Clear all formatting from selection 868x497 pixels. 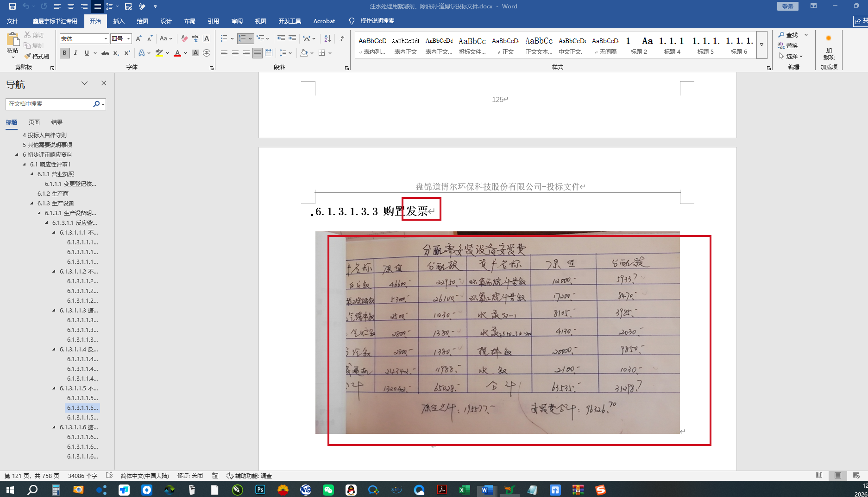tap(184, 38)
